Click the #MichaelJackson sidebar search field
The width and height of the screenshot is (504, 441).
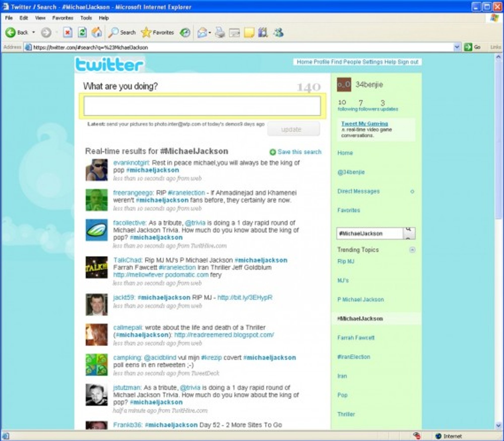(x=370, y=233)
